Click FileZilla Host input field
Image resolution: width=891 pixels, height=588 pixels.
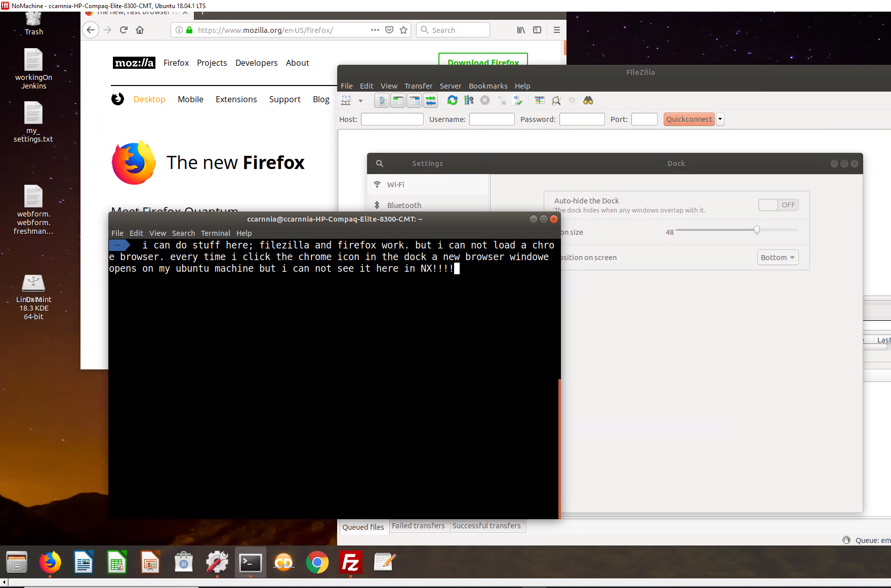tap(392, 119)
